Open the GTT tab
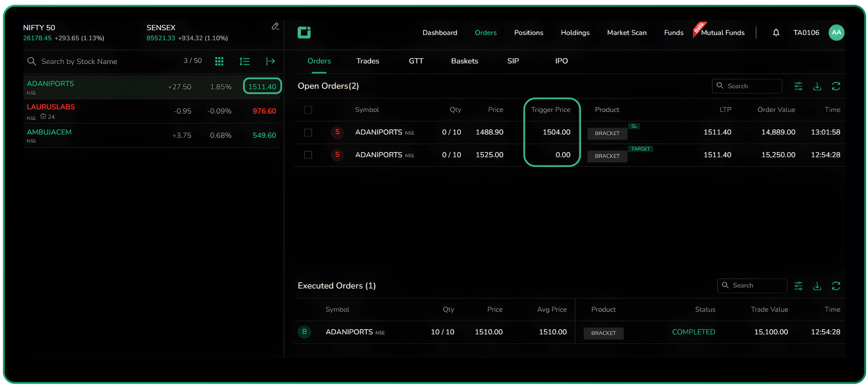The height and width of the screenshot is (387, 868). 416,61
